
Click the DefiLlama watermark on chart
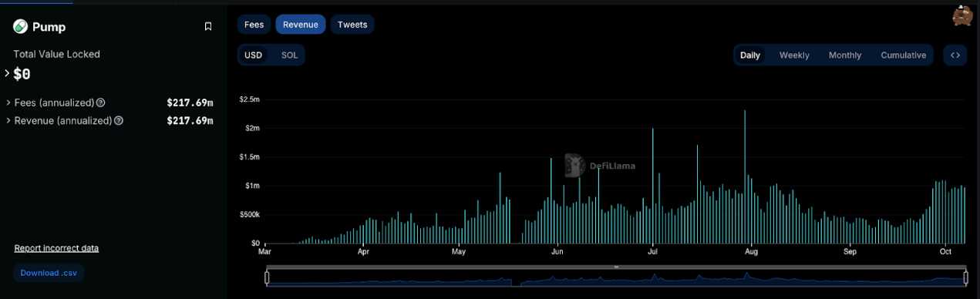pyautogui.click(x=600, y=165)
